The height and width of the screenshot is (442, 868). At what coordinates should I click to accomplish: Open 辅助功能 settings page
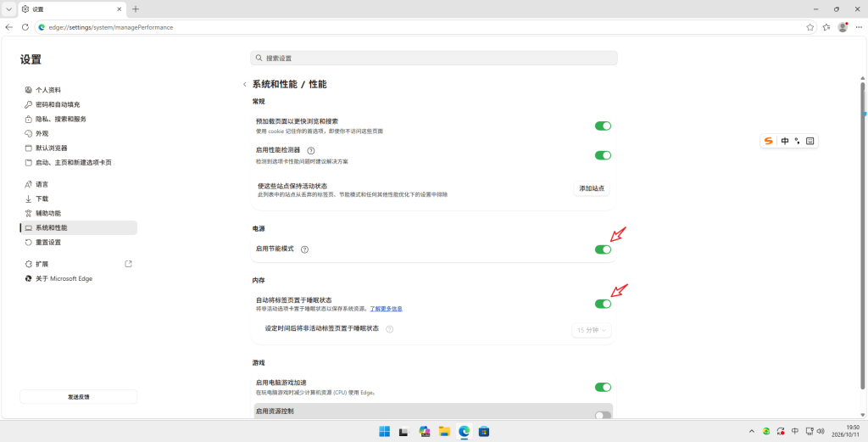(x=78, y=213)
